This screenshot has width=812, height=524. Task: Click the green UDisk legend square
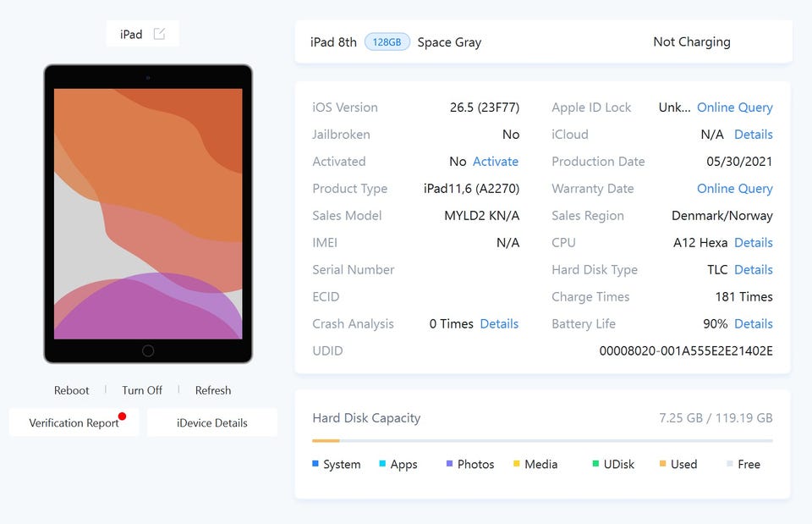point(595,463)
